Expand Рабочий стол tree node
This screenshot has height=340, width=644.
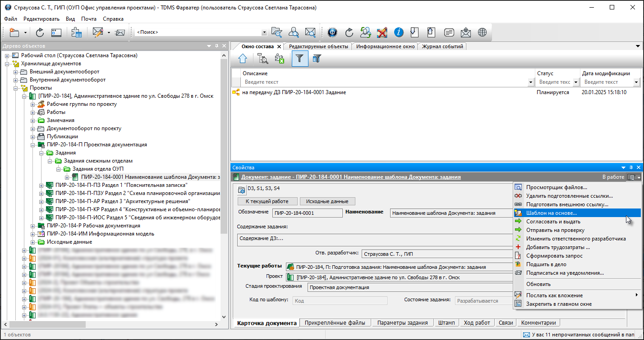(x=7, y=55)
